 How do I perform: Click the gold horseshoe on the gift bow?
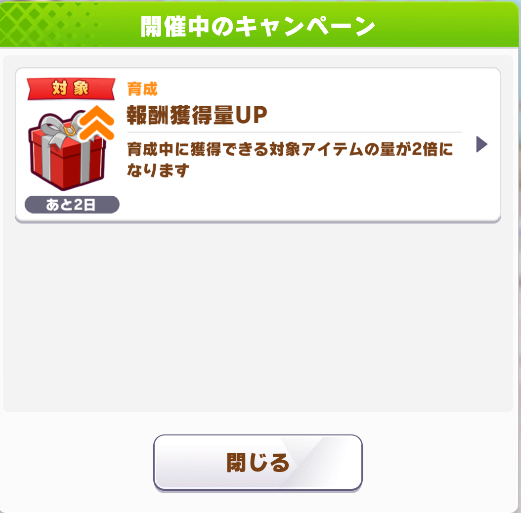click(70, 130)
